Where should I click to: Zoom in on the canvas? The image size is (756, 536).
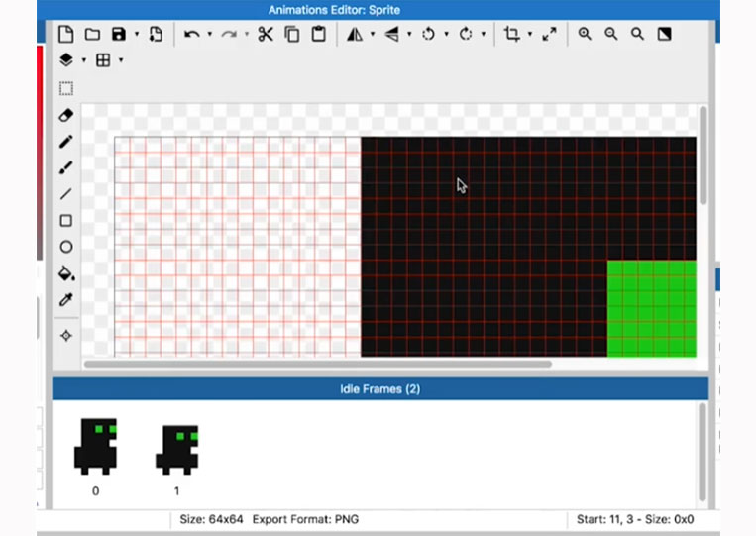(x=585, y=34)
